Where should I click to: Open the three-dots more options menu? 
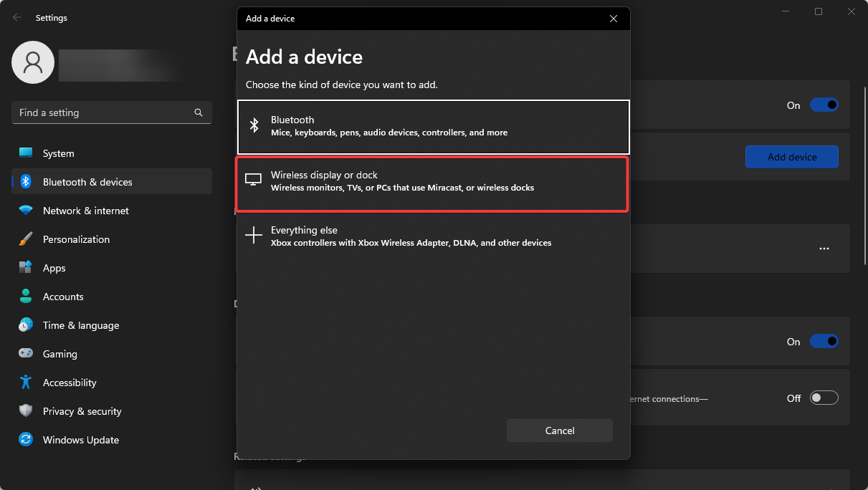pos(824,249)
